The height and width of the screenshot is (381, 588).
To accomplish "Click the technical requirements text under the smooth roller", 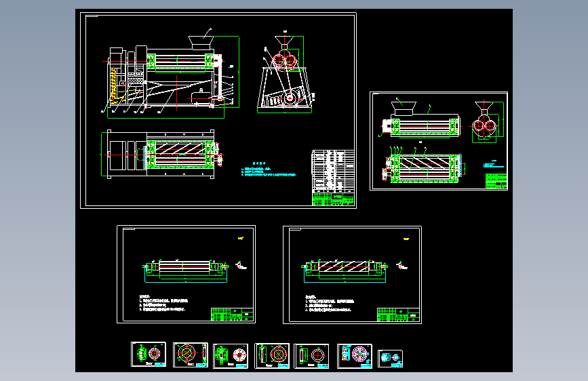I will coord(163,303).
